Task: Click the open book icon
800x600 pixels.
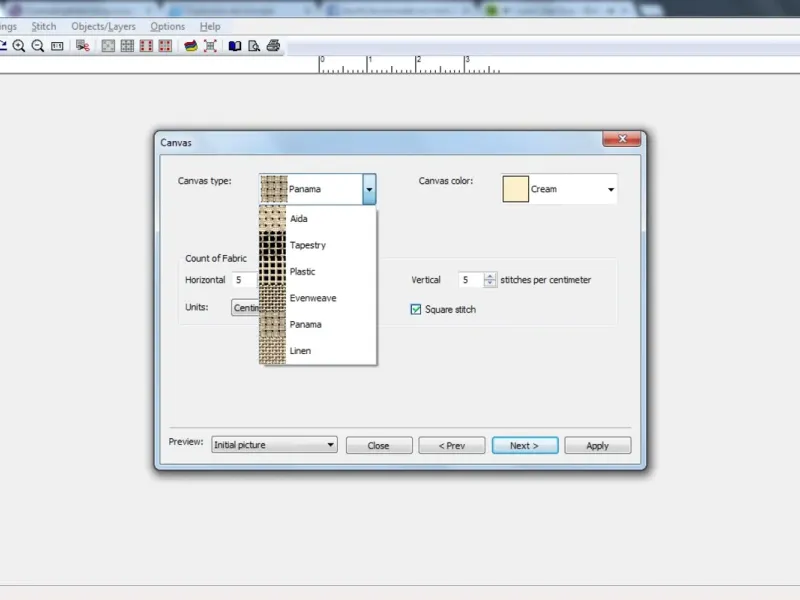Action: (x=235, y=46)
